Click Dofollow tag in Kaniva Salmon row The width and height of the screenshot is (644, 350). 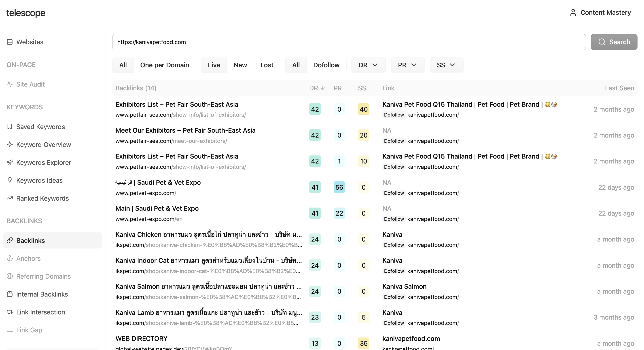tap(394, 297)
